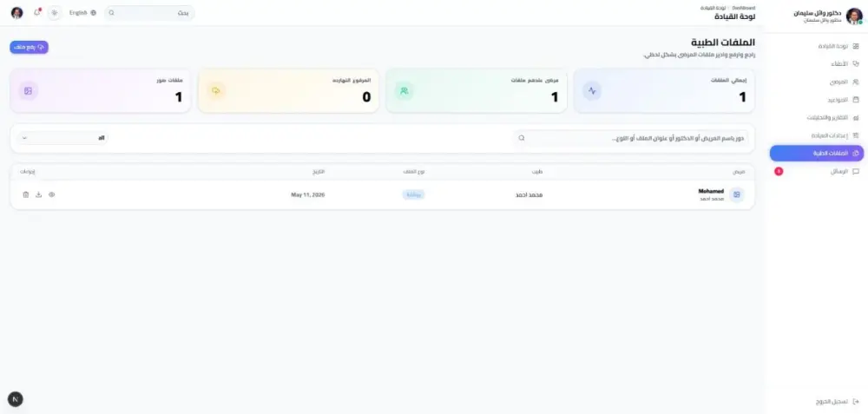Screen dimensions: 868x414
Task: Open the clinic settings item (إعدادات العيادة) in the sidebar
Action: pos(817,135)
